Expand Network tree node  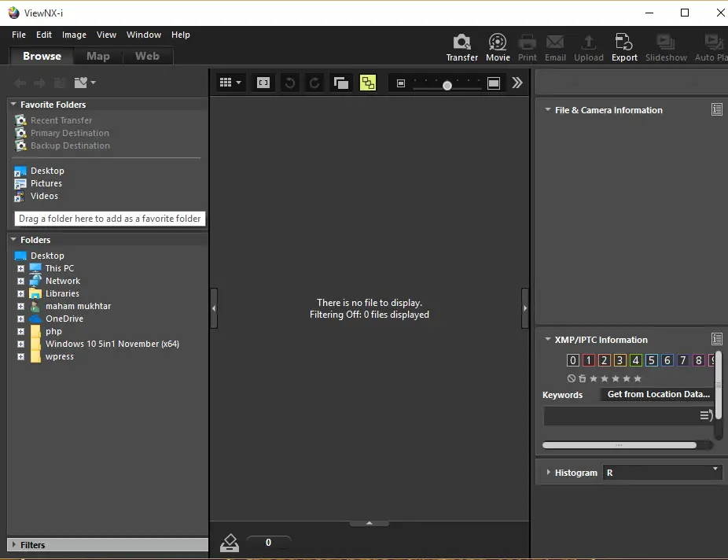[x=20, y=281]
